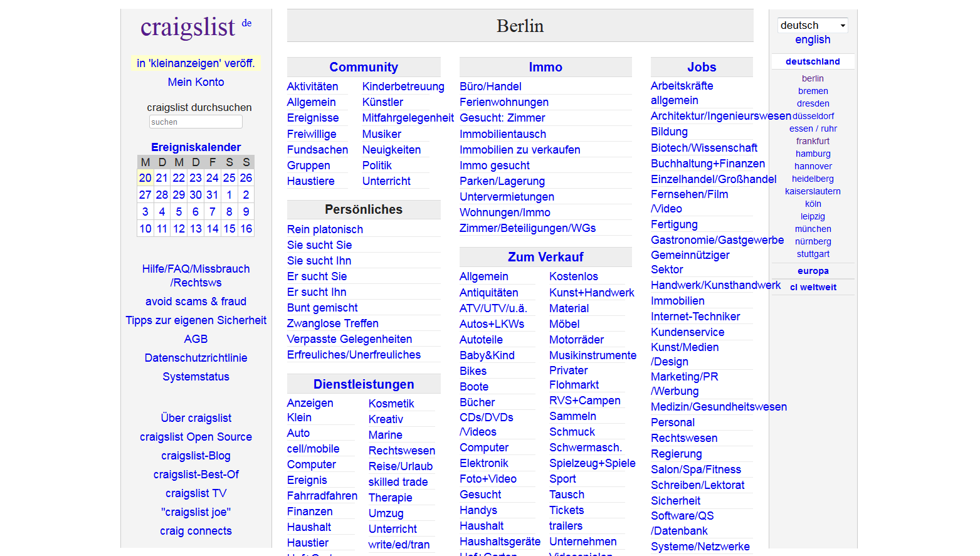
Task: Switch to the english language link
Action: click(x=813, y=39)
